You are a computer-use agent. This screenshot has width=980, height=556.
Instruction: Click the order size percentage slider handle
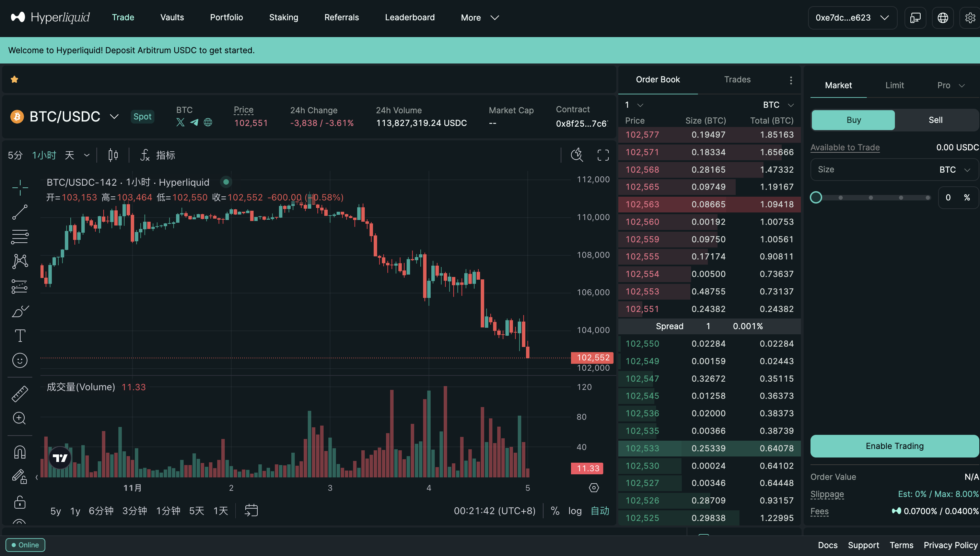pos(816,197)
